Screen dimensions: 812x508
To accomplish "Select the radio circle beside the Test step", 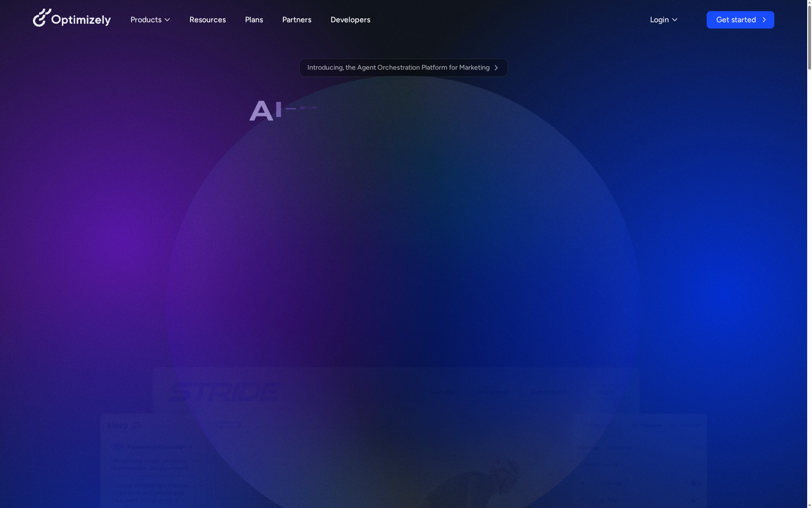I will (583, 500).
